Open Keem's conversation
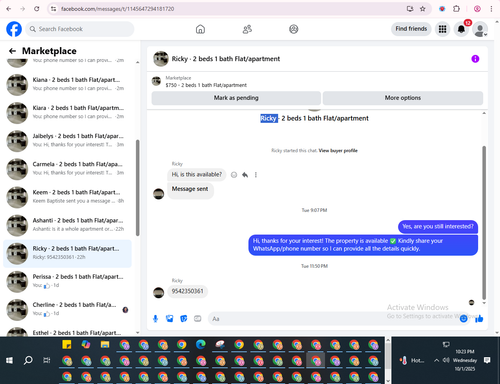 [67, 197]
